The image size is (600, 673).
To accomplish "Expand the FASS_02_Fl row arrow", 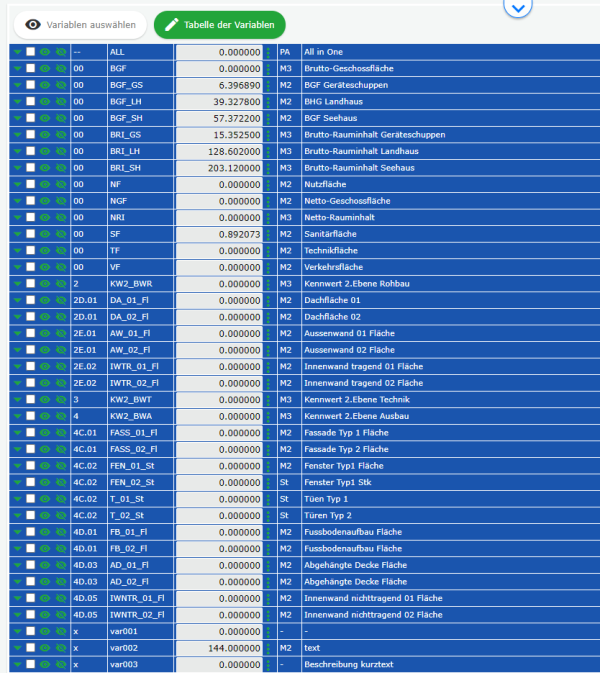I will pyautogui.click(x=17, y=449).
